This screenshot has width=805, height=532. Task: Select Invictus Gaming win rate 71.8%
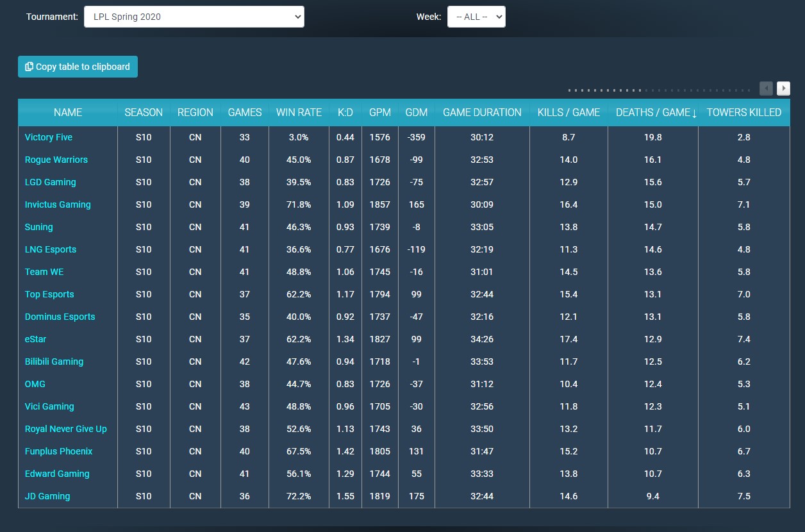tap(299, 204)
